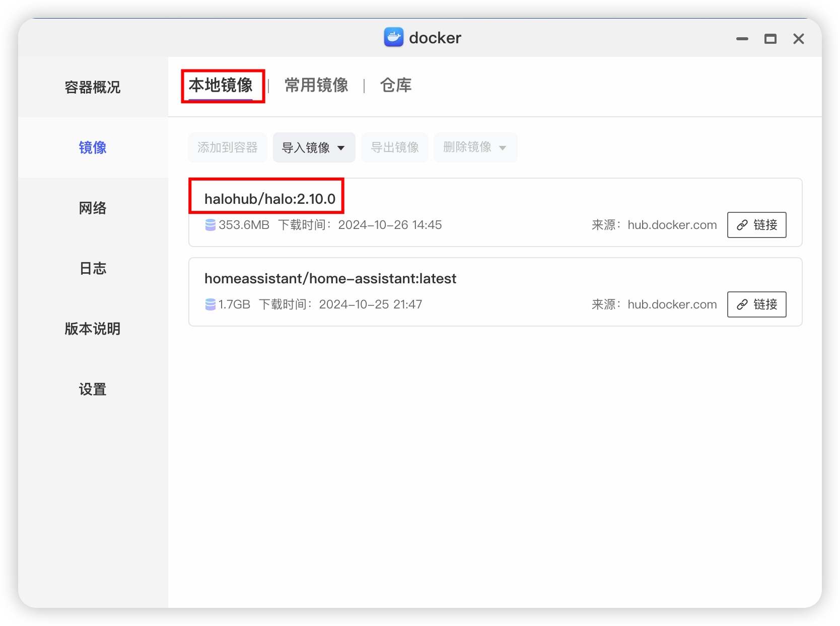The height and width of the screenshot is (626, 840).
Task: Click the chain-link icon in the halohub row's 链接 button
Action: (x=742, y=225)
